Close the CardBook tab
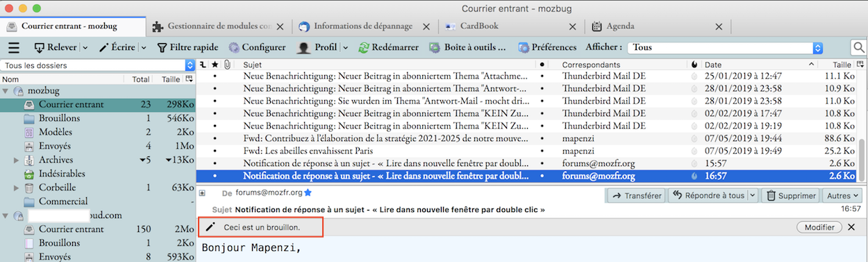 [x=573, y=26]
